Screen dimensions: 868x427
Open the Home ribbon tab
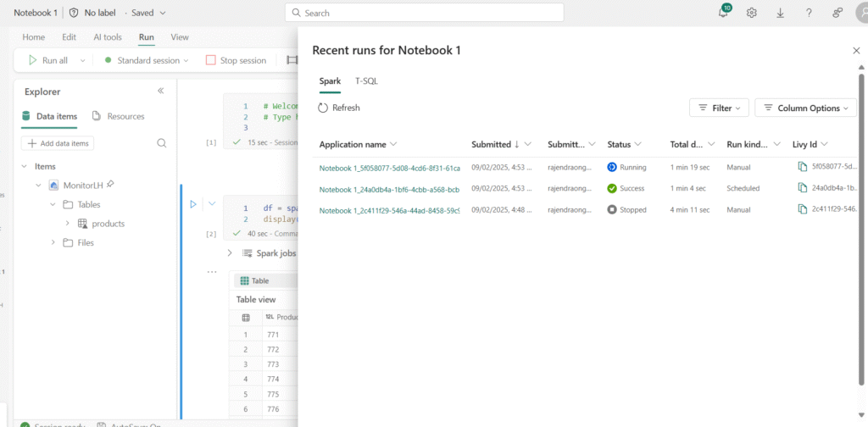click(x=34, y=37)
